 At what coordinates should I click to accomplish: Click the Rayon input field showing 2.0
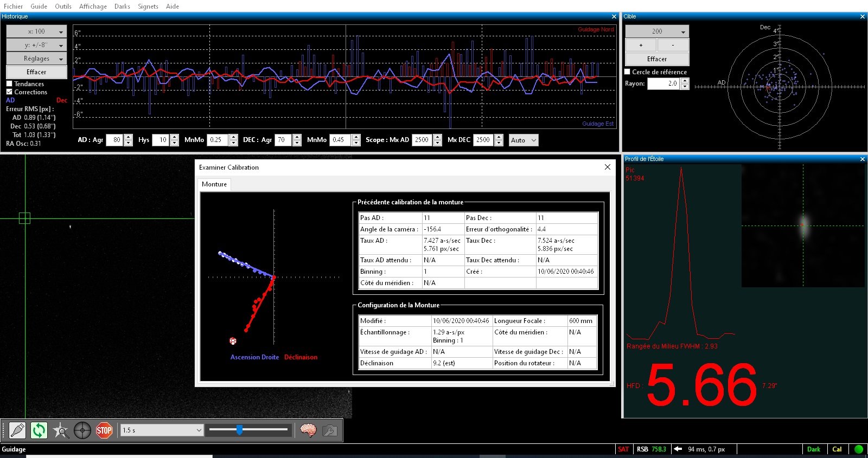coord(664,83)
